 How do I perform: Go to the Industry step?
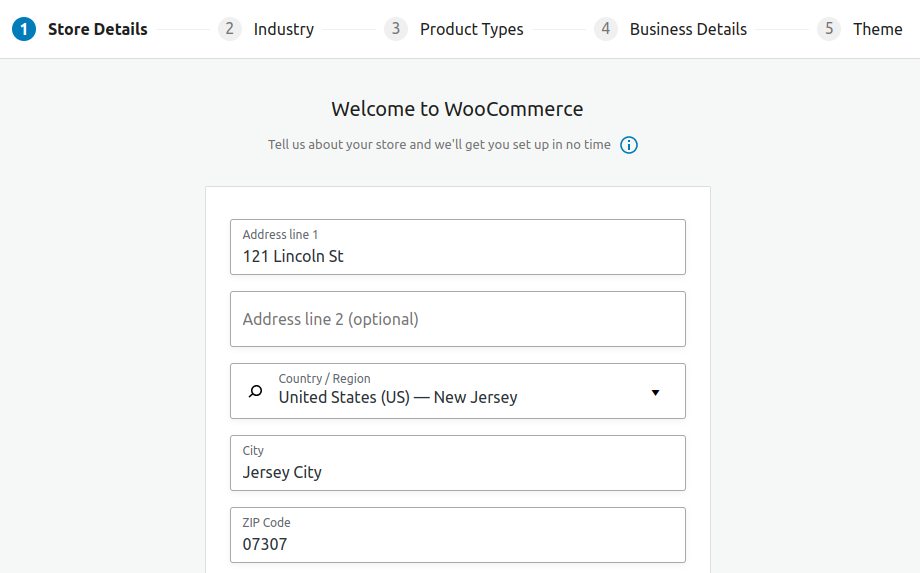click(283, 29)
